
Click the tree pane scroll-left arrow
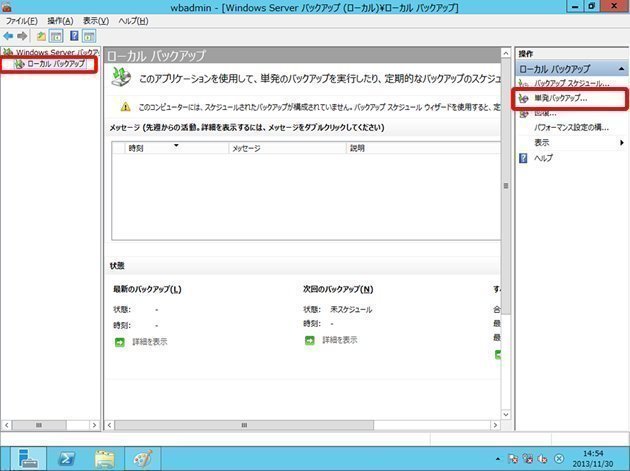click(x=6, y=425)
